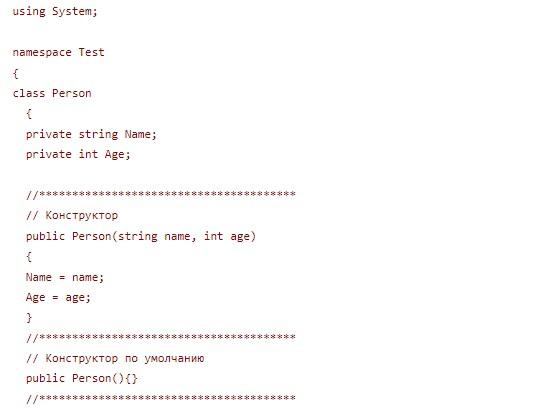Place cursor on 'private int Age;' line
The height and width of the screenshot is (409, 550).
point(78,154)
